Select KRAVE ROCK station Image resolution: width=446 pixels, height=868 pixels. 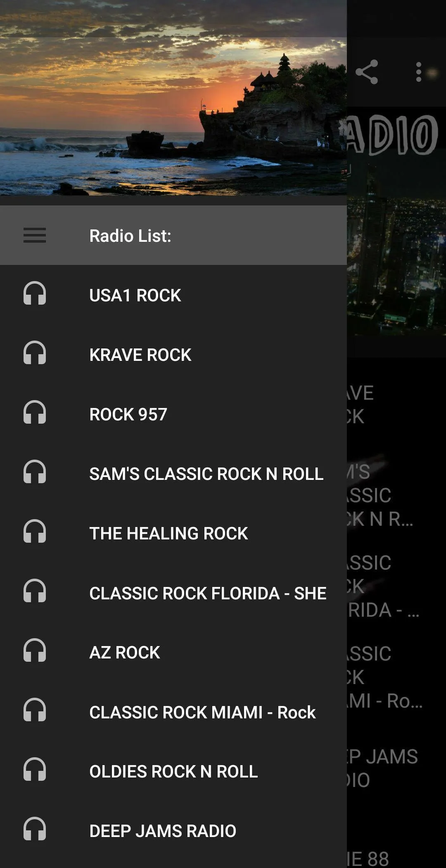[x=173, y=355]
